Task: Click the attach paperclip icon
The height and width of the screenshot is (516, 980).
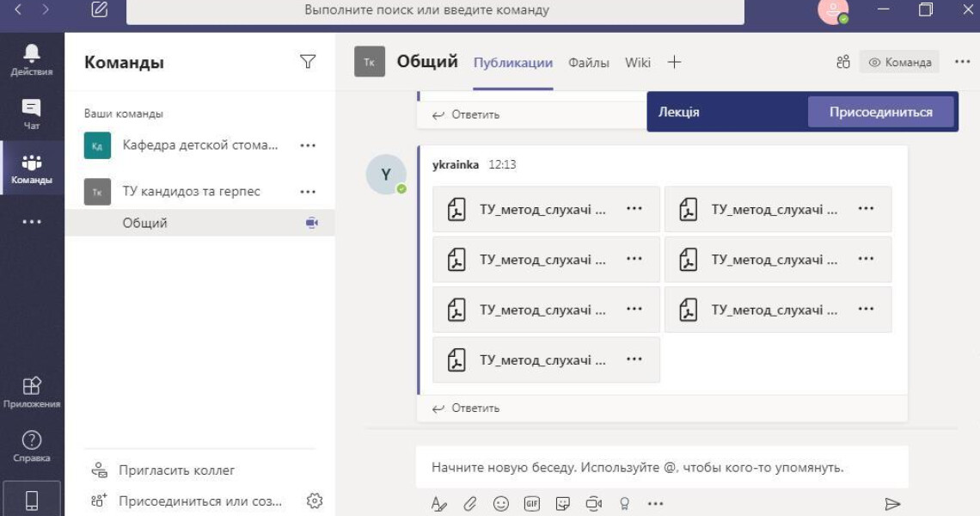Action: (x=470, y=503)
